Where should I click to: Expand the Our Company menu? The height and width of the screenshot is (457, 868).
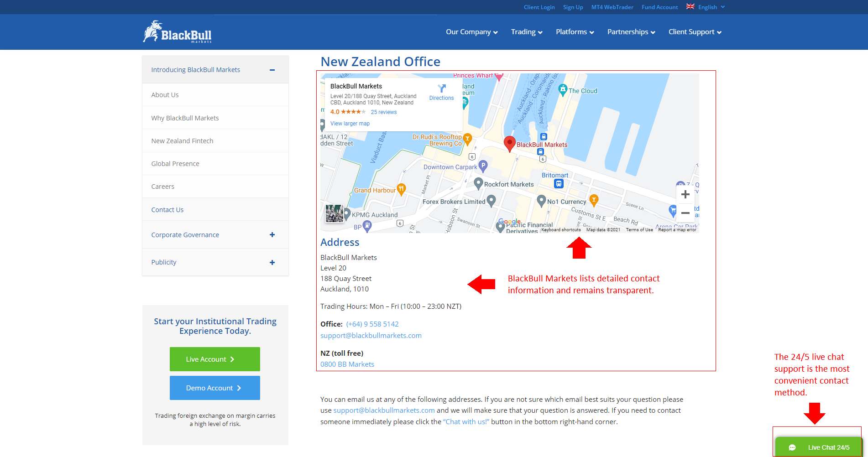pos(472,32)
